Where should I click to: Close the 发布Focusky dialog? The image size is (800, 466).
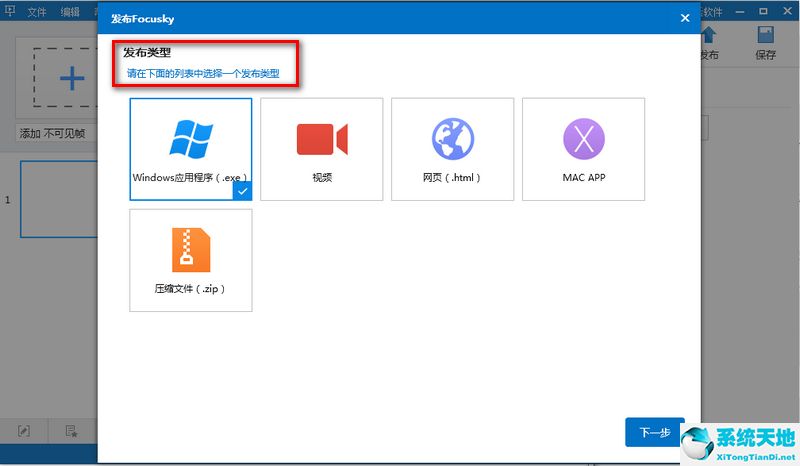click(x=685, y=18)
